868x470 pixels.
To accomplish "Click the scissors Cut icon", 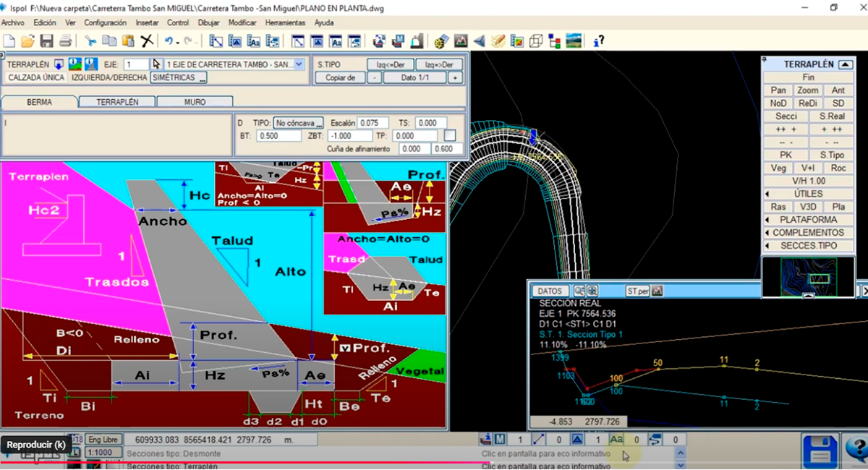I will point(90,40).
